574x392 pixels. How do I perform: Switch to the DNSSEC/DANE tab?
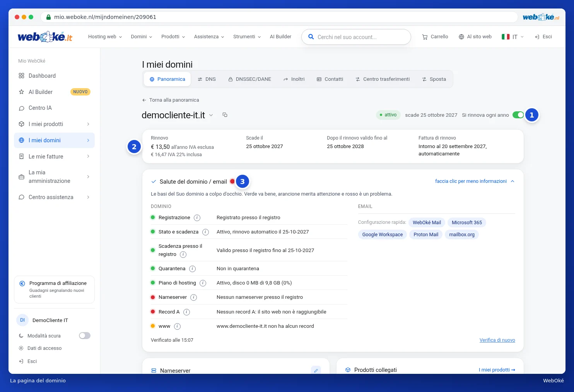tap(249, 79)
